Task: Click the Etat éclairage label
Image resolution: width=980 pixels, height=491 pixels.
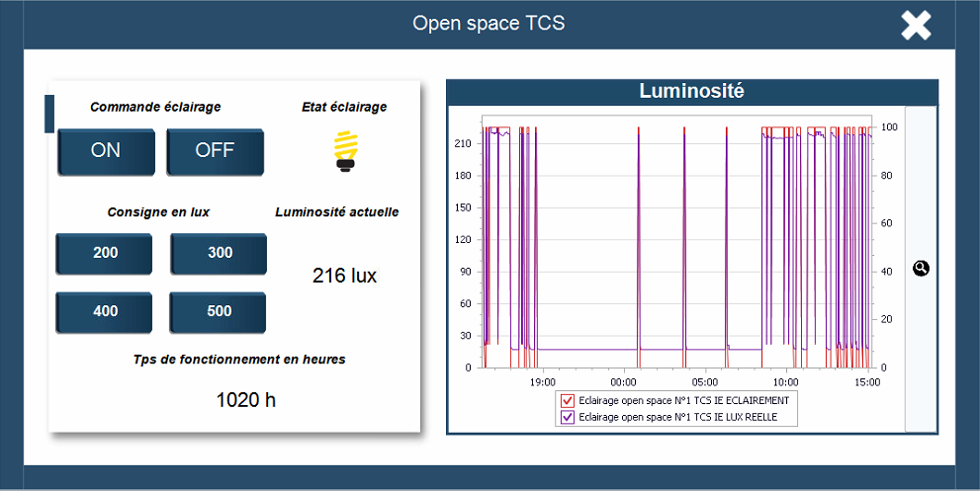Action: pos(344,107)
